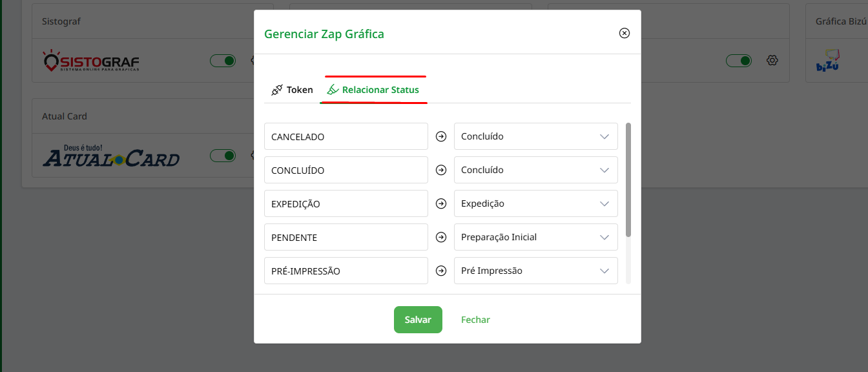Screen dimensions: 868x372
Task: Click the status list vertical scrollbar
Action: [628, 180]
